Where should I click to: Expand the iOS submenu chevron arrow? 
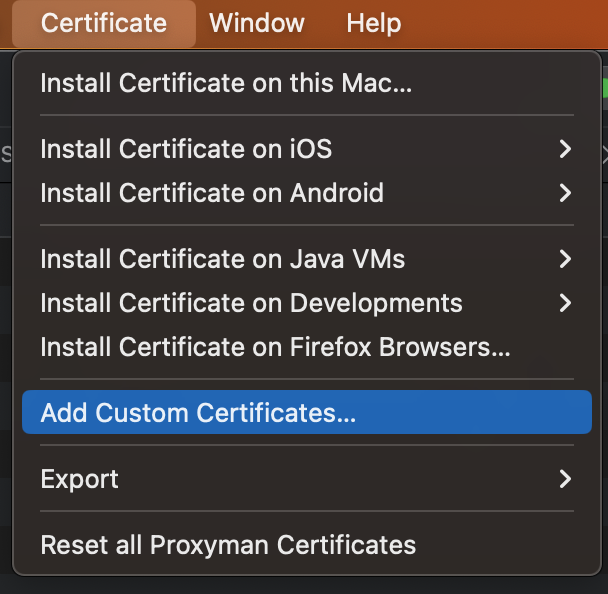coord(565,149)
